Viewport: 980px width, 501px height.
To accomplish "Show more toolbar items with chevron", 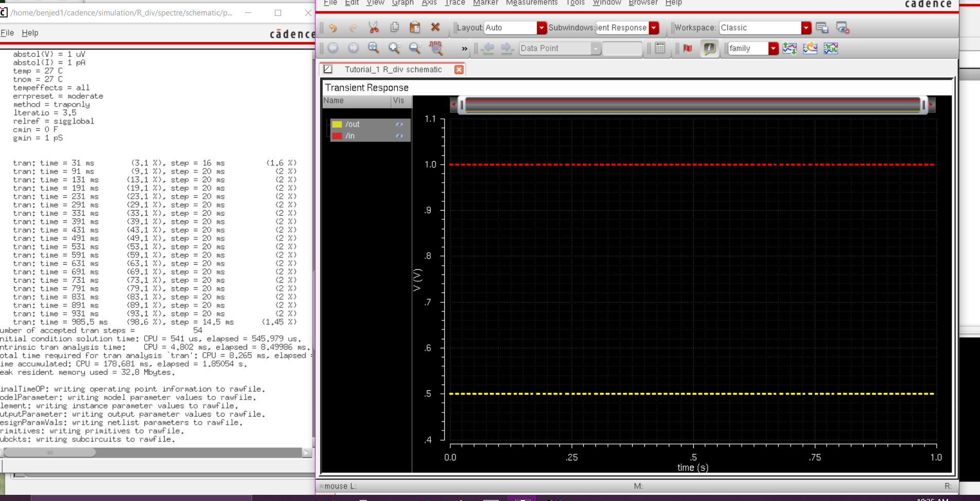I will point(464,49).
